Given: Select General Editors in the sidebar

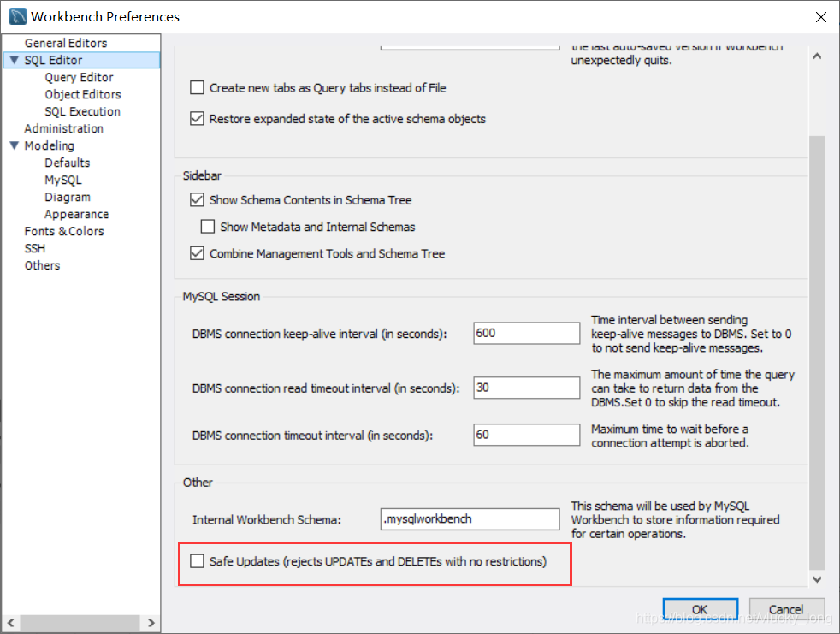Looking at the screenshot, I should 66,43.
